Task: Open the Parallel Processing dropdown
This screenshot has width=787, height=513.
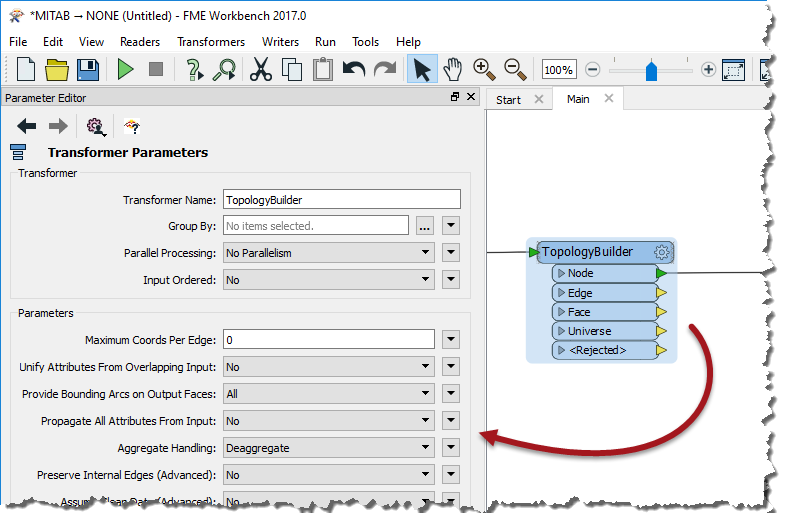Action: pyautogui.click(x=329, y=252)
